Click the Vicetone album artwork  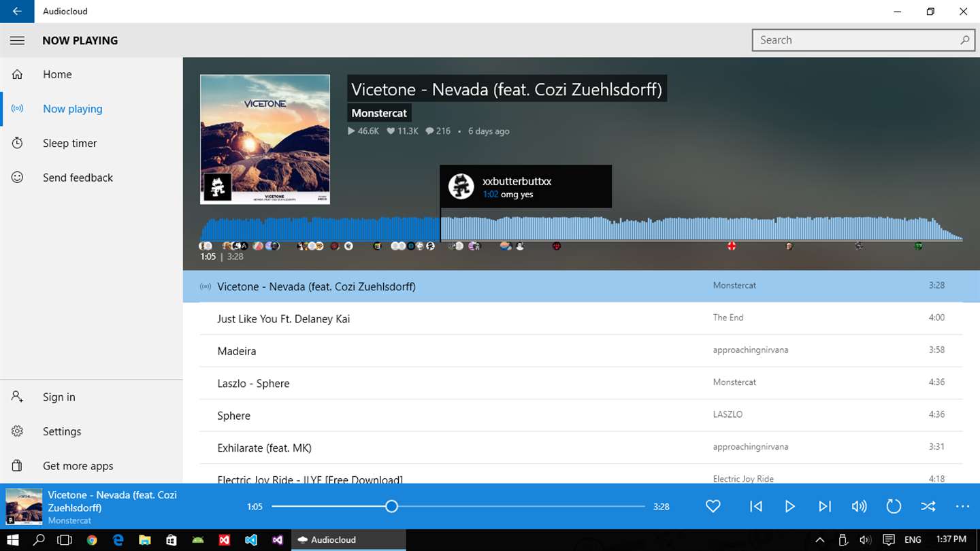pyautogui.click(x=265, y=139)
